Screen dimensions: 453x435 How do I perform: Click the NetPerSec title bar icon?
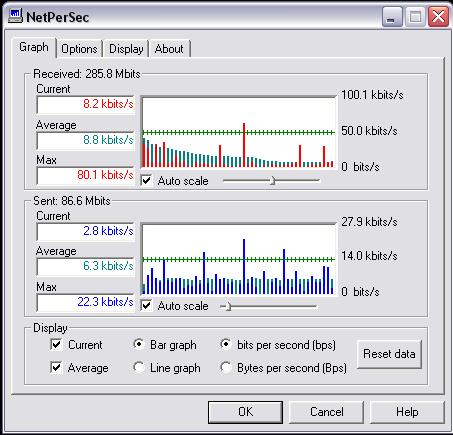[15, 16]
